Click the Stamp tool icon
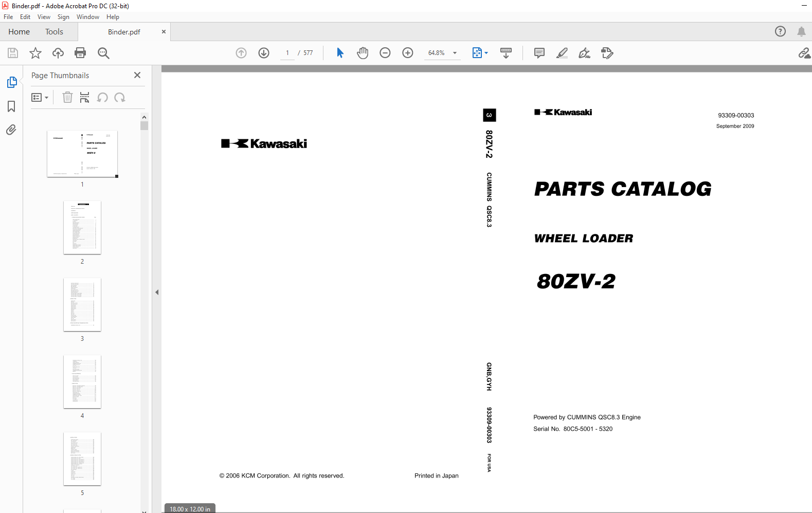 click(607, 53)
